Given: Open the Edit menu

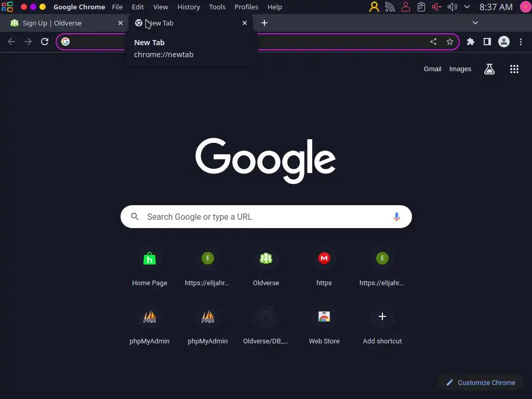Looking at the screenshot, I should point(138,7).
